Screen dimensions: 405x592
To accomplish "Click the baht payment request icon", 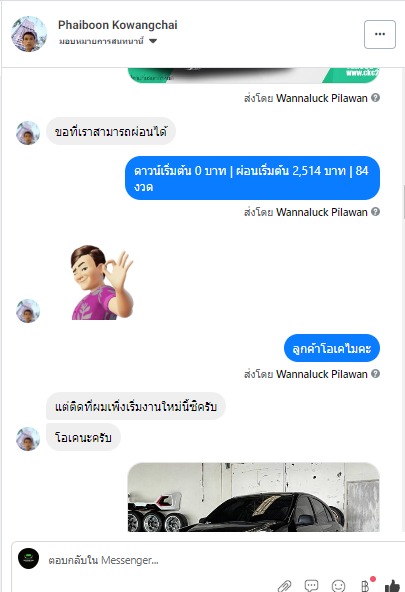I will 365,586.
